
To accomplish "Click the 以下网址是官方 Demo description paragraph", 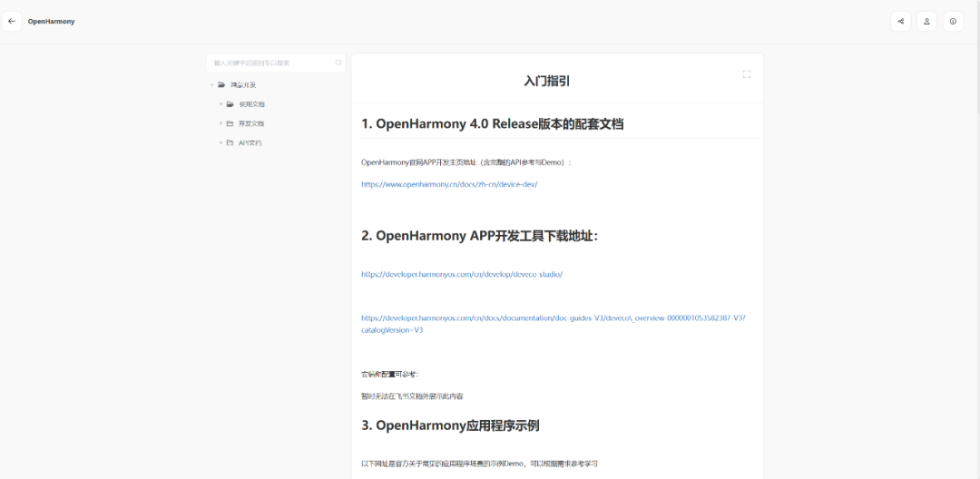I will pos(480,464).
